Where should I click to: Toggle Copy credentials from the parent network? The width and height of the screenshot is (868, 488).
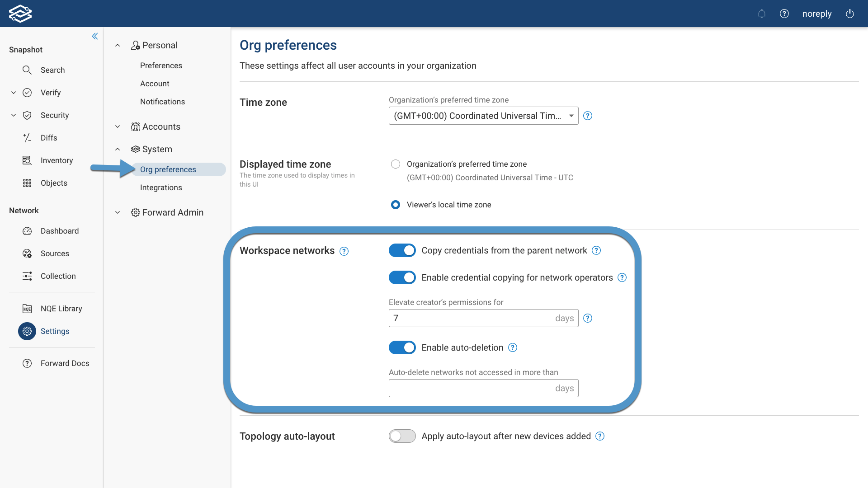point(402,250)
